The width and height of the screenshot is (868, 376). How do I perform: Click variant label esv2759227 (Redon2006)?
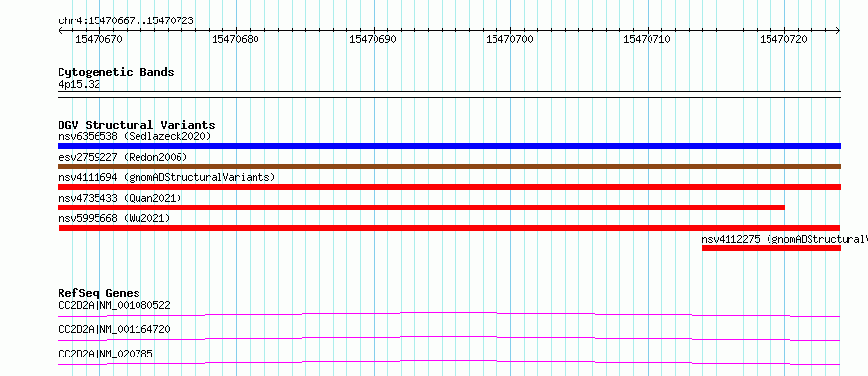click(x=123, y=157)
